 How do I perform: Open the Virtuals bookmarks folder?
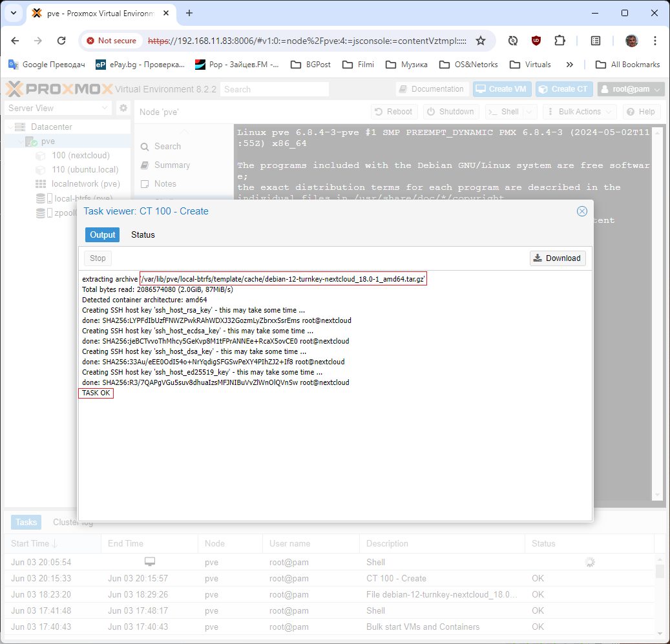[x=530, y=65]
